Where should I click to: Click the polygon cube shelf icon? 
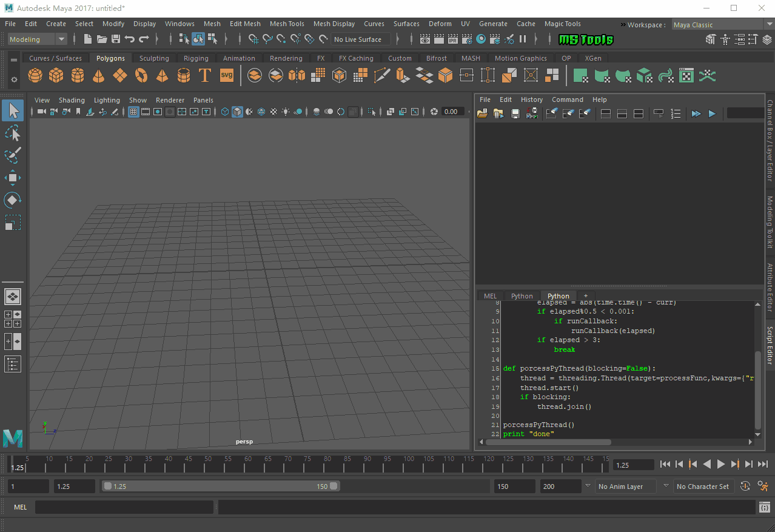coord(56,76)
